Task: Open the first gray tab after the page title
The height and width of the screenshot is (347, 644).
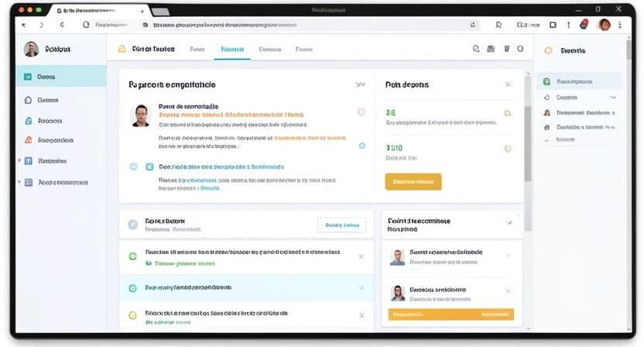Action: pyautogui.click(x=197, y=50)
